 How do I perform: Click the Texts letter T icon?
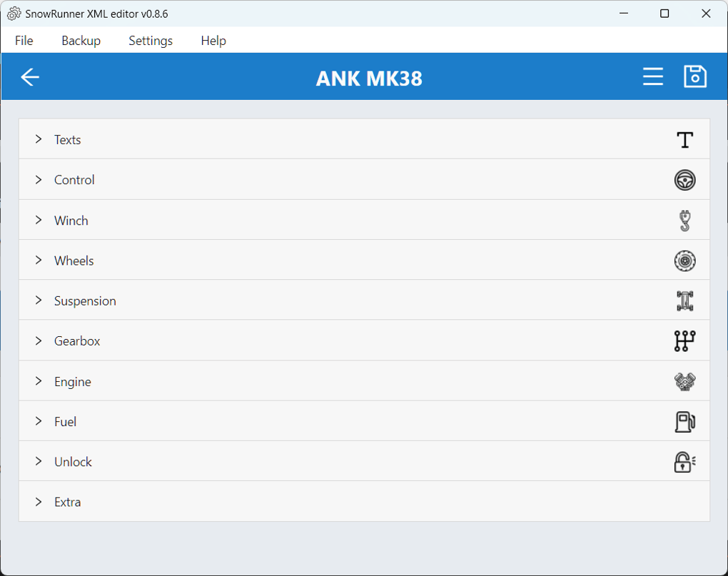tap(685, 140)
